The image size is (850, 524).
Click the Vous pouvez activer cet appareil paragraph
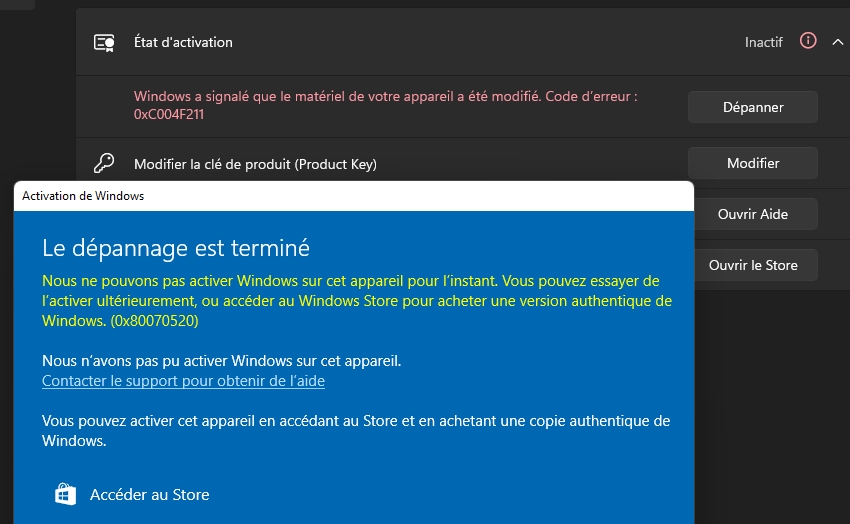356,430
